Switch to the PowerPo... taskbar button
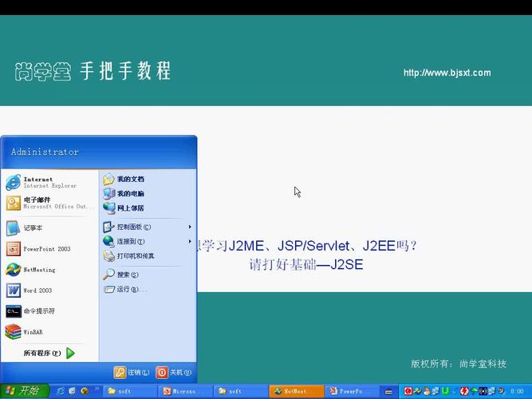532x399 pixels. [352, 391]
